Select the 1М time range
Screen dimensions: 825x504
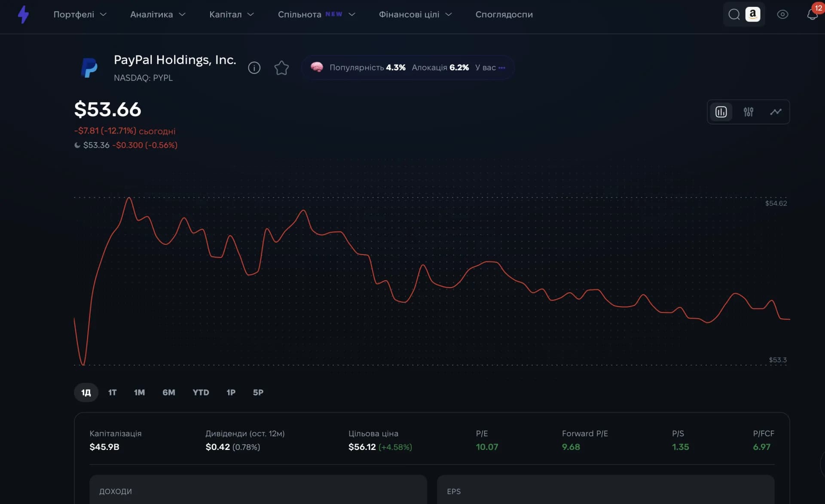pyautogui.click(x=139, y=392)
